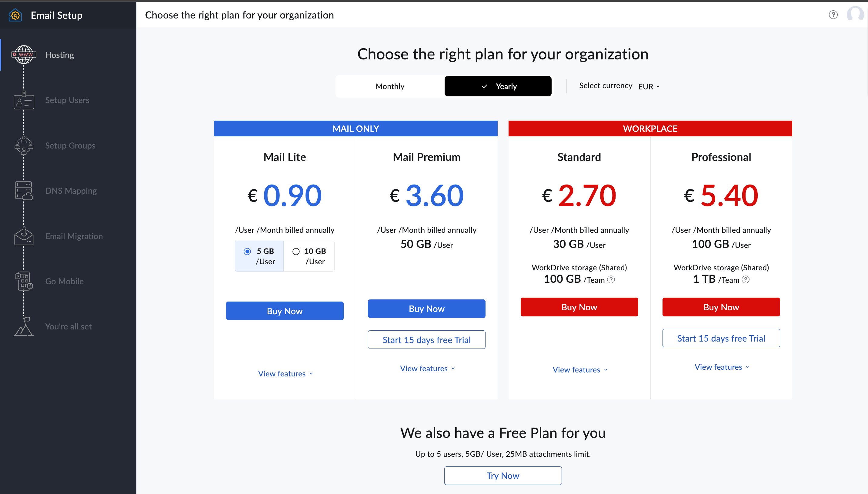Click the Go Mobile device icon
The image size is (868, 494).
[24, 281]
